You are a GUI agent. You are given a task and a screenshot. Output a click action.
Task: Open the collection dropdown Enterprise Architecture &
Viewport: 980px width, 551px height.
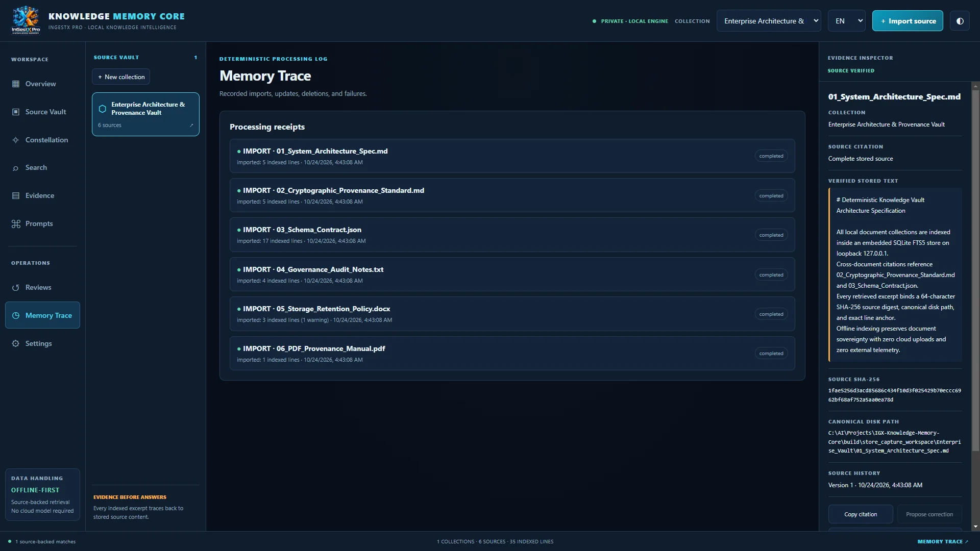pyautogui.click(x=769, y=21)
